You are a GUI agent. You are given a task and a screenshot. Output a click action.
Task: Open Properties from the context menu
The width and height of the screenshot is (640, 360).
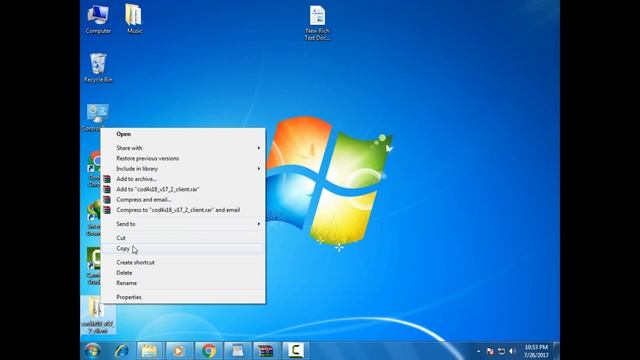tap(183, 297)
